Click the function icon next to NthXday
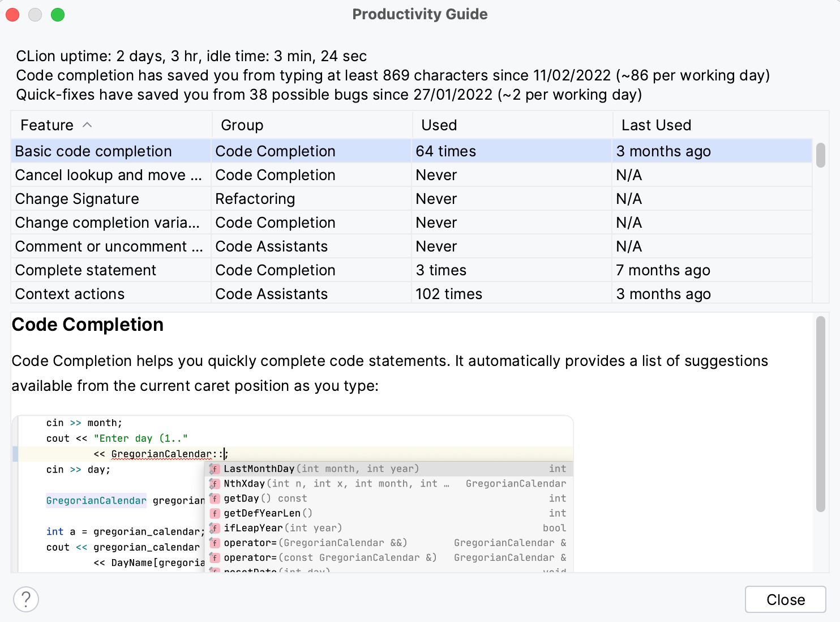The image size is (840, 622). pos(215,484)
